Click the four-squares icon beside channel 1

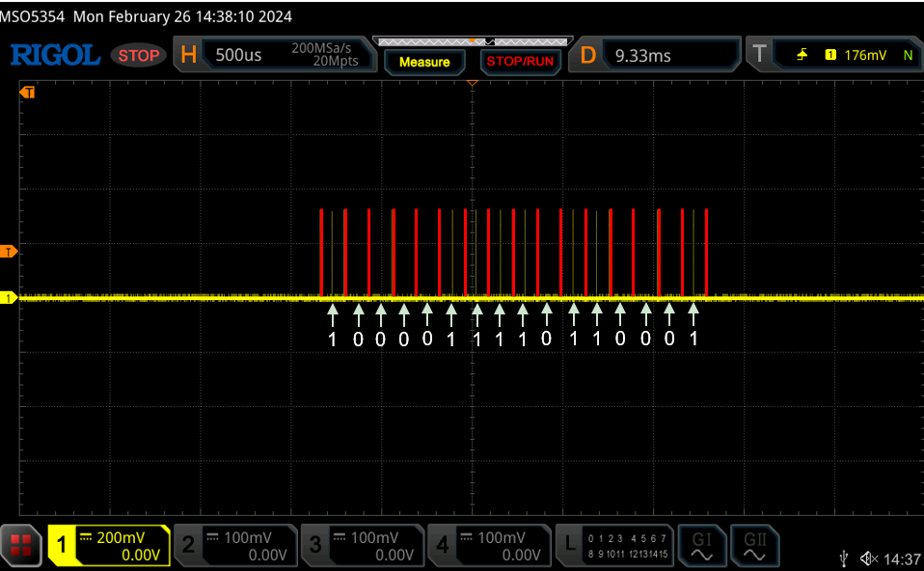click(20, 545)
